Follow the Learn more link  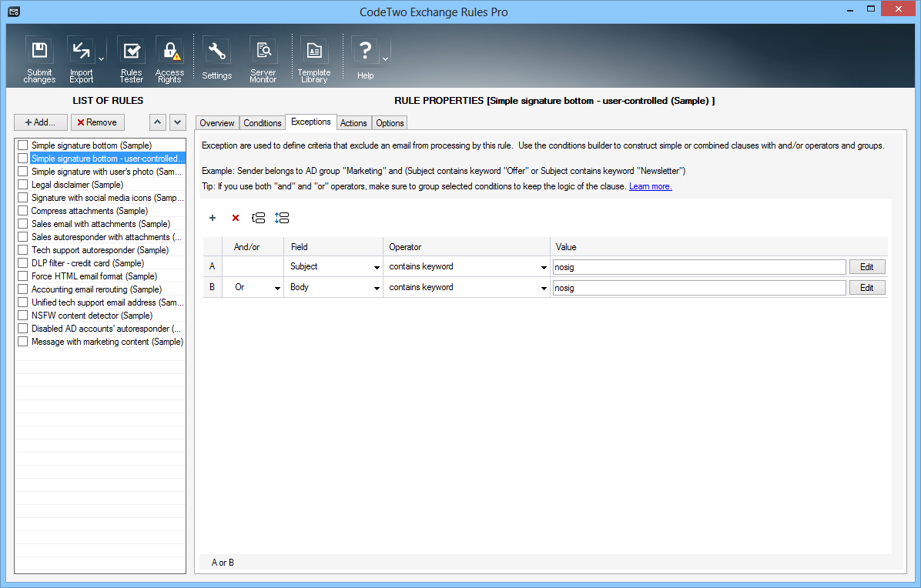coord(650,186)
